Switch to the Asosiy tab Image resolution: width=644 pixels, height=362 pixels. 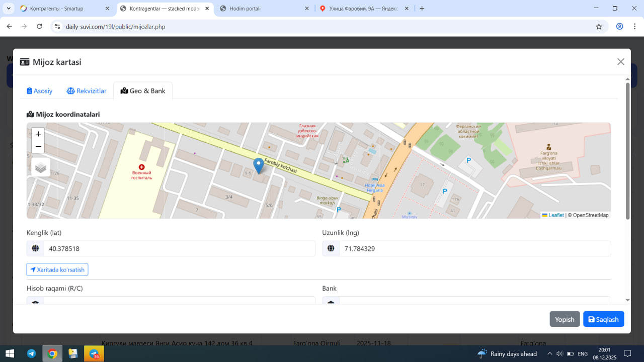(40, 91)
